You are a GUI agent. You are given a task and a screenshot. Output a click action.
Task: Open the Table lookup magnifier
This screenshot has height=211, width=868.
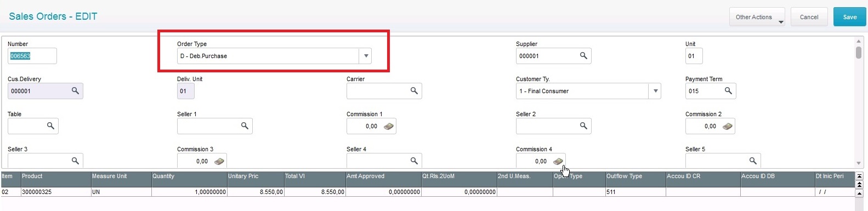click(50, 126)
